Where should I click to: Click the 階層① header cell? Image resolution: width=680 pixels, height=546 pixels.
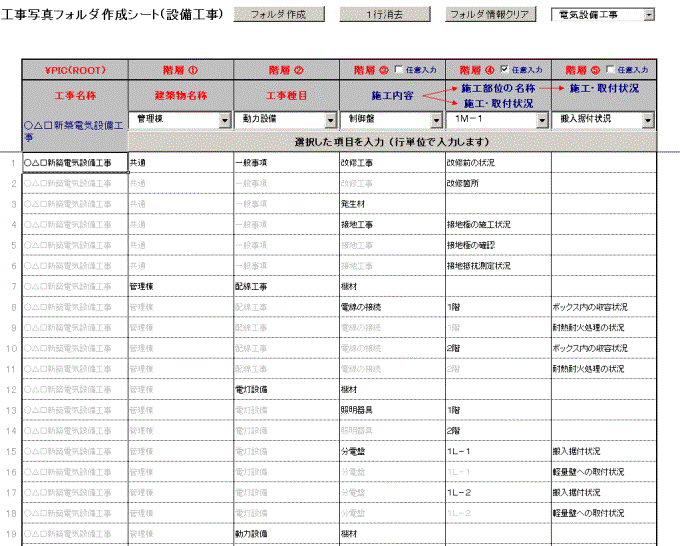pos(181,70)
